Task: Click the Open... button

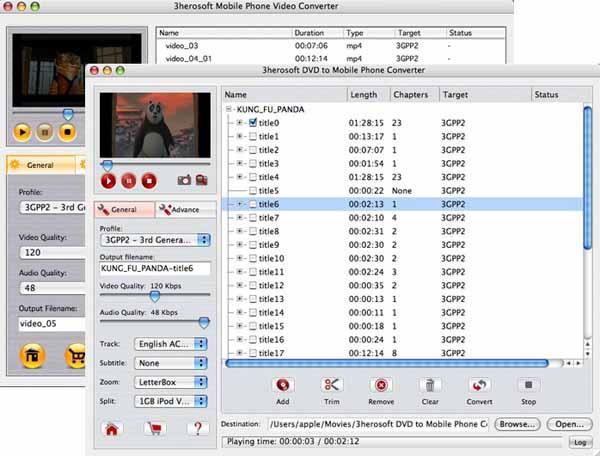Action: click(x=569, y=424)
